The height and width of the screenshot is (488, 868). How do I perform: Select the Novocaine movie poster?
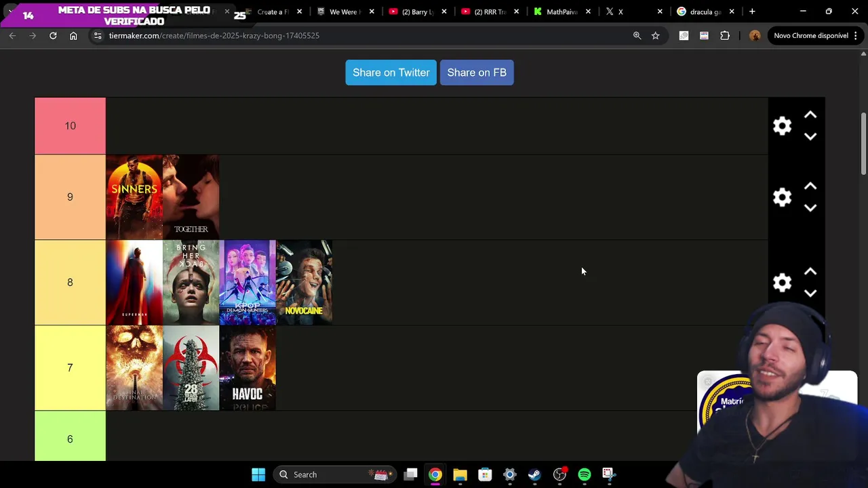tap(304, 283)
